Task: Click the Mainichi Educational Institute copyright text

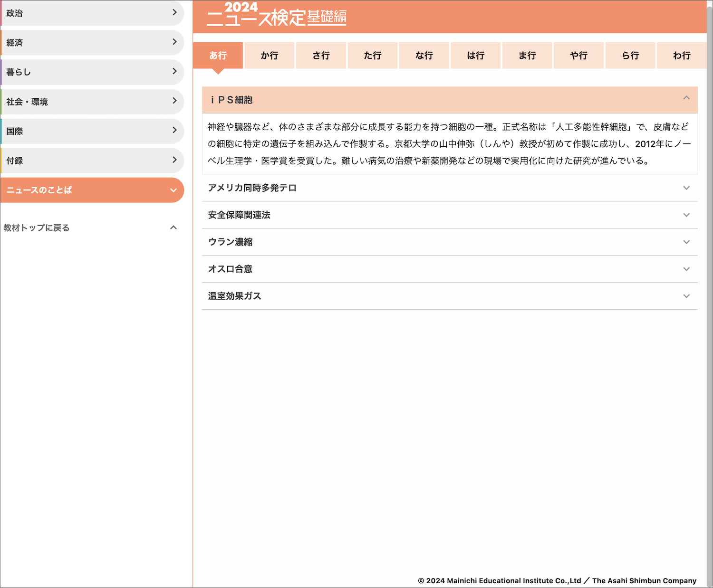Action: tap(557, 580)
